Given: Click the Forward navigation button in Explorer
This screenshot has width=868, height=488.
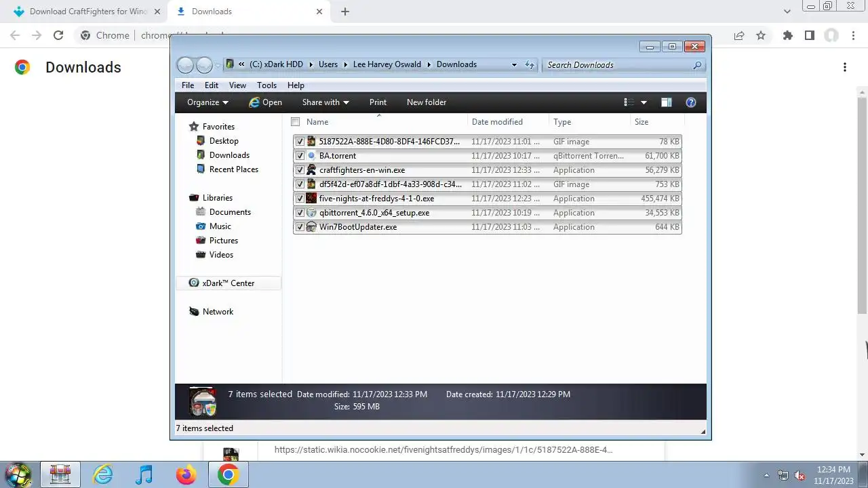Looking at the screenshot, I should pyautogui.click(x=204, y=65).
